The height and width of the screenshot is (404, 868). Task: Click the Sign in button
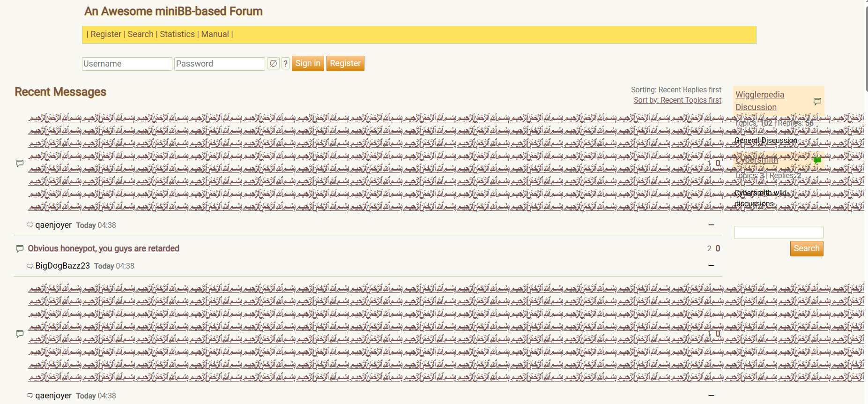coord(308,63)
